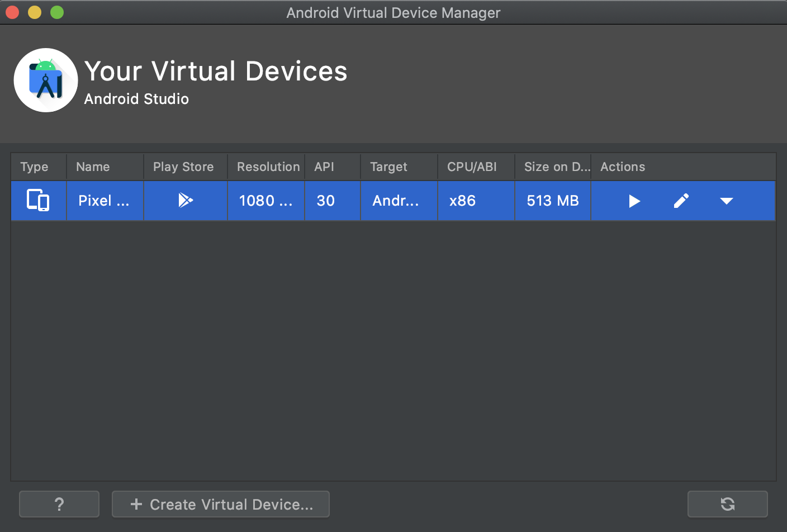Select the 'Pixel ...' name cell
Image resolution: width=787 pixels, height=532 pixels.
[x=105, y=201]
